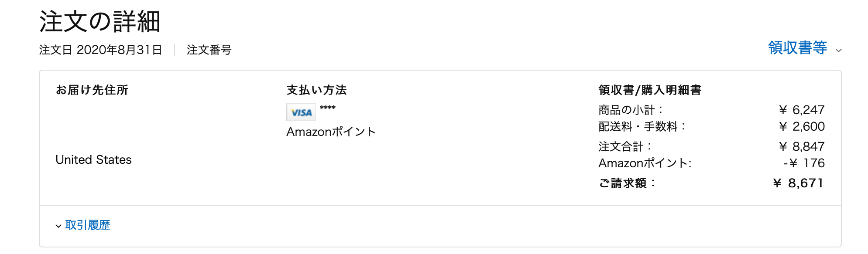Viewport: 868px width, 254px height.
Task: Select the billed amount ¥ 8,671
Action: [x=798, y=183]
